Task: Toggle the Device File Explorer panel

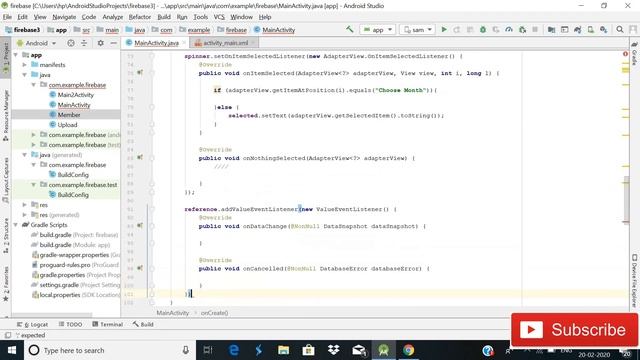Action: click(x=634, y=281)
